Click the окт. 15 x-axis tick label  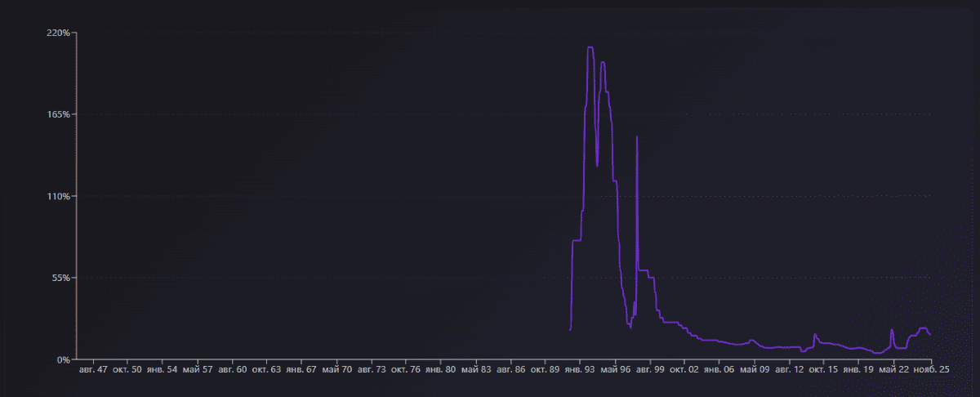[823, 370]
